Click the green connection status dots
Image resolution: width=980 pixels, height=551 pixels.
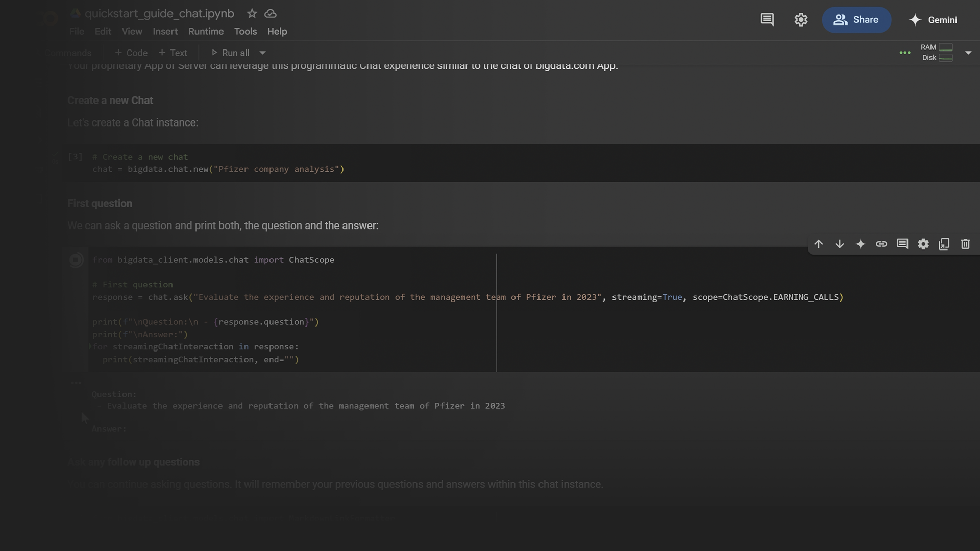[904, 53]
